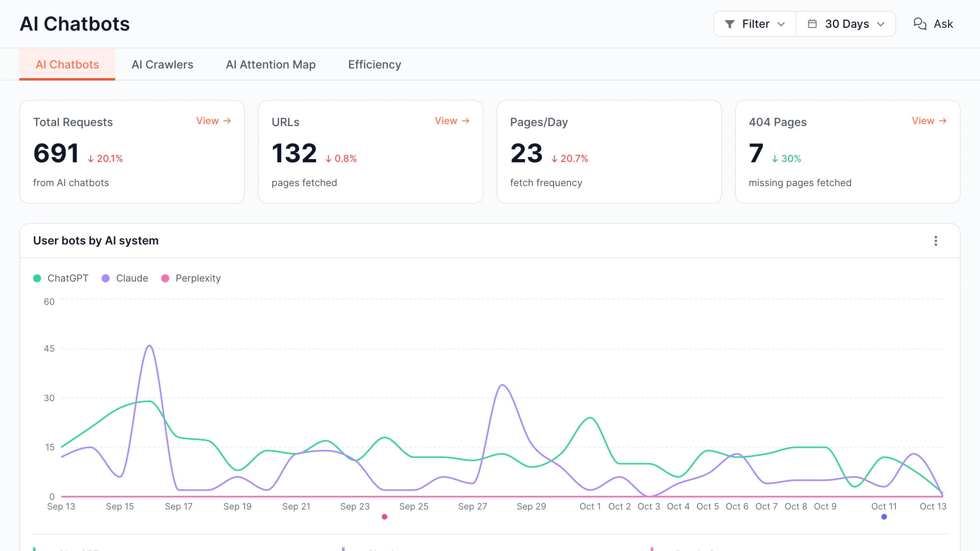Toggle Perplexity series in chart legend

[x=191, y=278]
